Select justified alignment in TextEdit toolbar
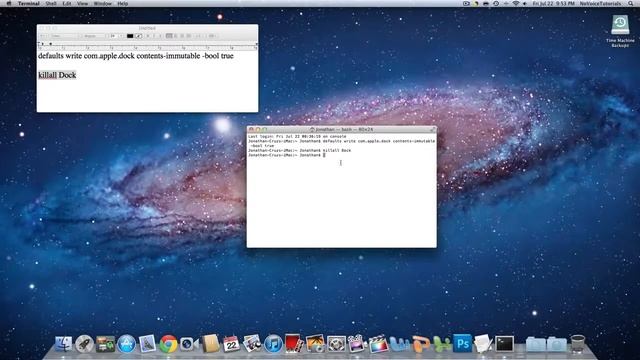 pyautogui.click(x=189, y=36)
